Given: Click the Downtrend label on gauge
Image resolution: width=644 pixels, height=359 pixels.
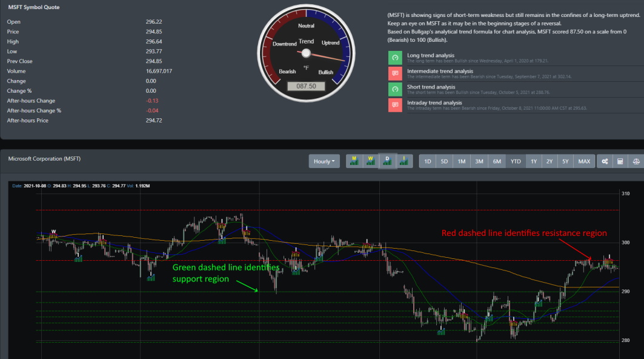Looking at the screenshot, I should pyautogui.click(x=284, y=44).
